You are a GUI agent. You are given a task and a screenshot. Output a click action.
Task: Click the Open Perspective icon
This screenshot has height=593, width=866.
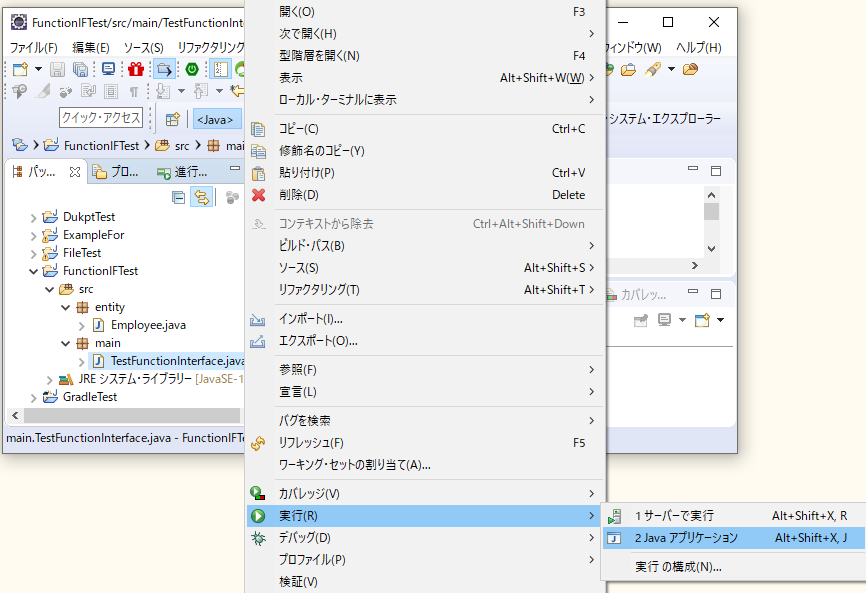coord(173,119)
